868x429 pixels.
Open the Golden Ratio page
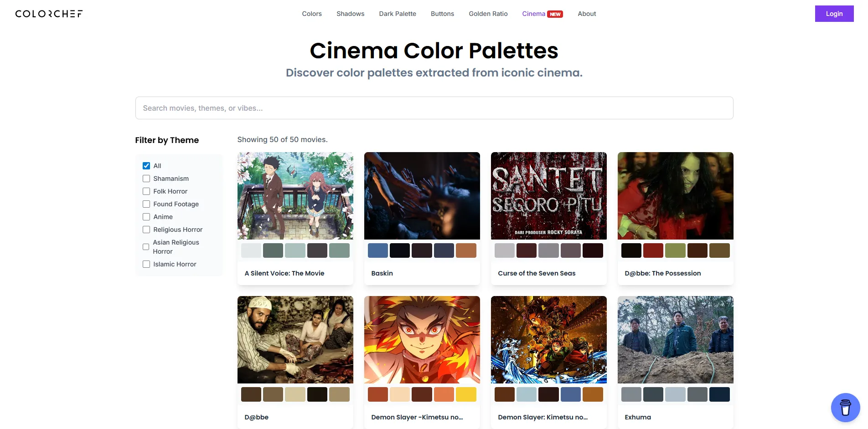click(488, 14)
